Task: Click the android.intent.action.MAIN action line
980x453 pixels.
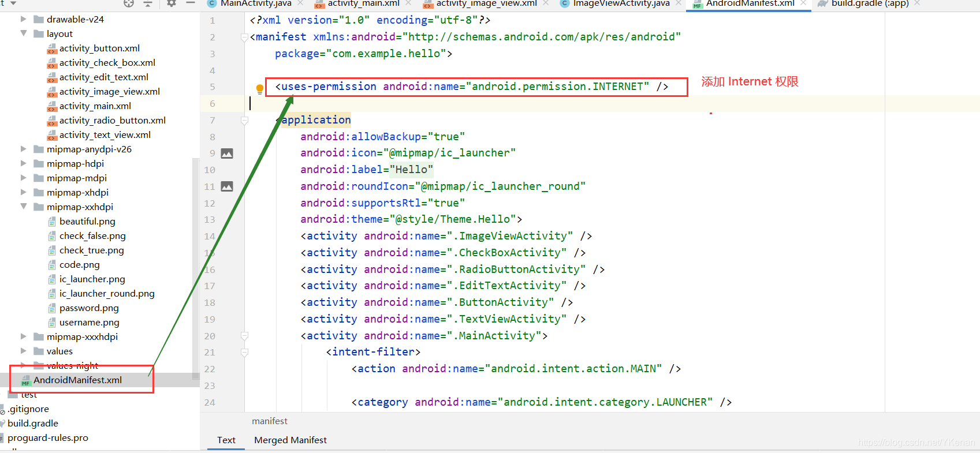Action: click(x=516, y=369)
